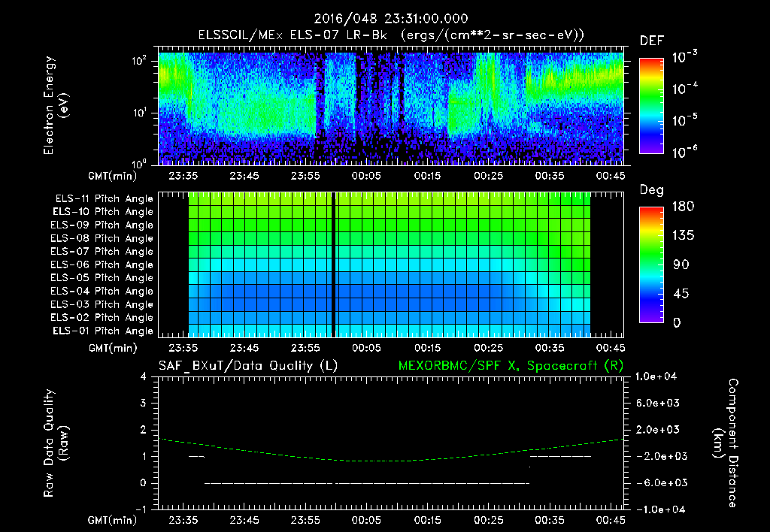Viewport: 770px width, 532px height.
Task: Click the 90 degree legend tick label
Action: click(681, 265)
